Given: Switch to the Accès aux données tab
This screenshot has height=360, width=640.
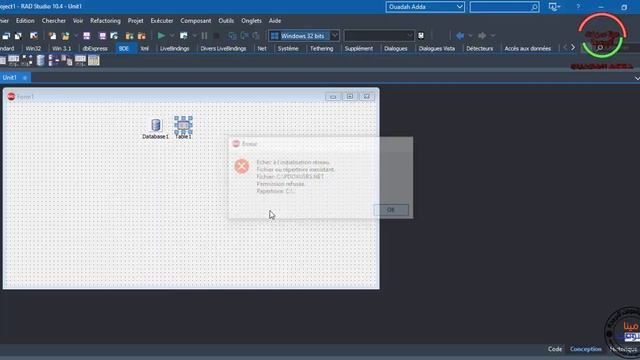Looking at the screenshot, I should 527,49.
